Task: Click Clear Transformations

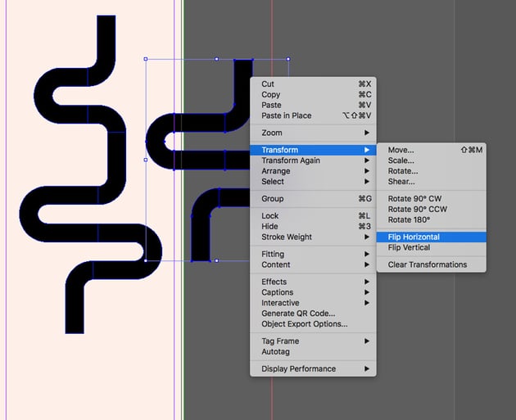Action: tap(427, 264)
